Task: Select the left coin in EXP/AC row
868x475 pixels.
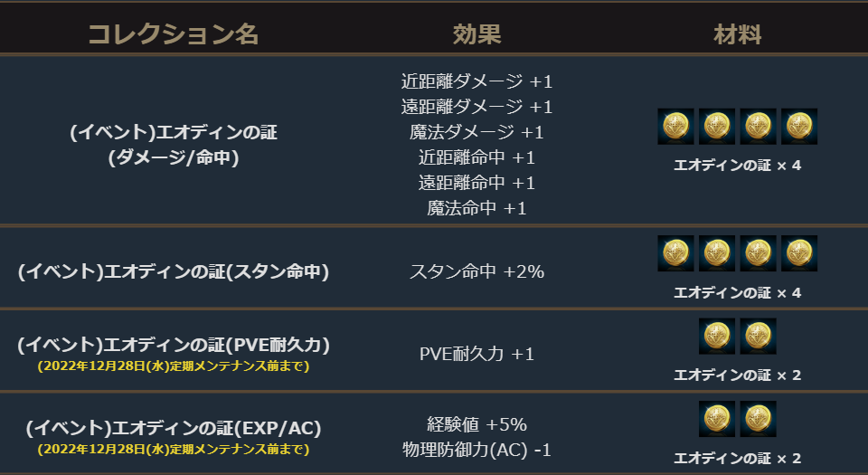Action: 717,419
